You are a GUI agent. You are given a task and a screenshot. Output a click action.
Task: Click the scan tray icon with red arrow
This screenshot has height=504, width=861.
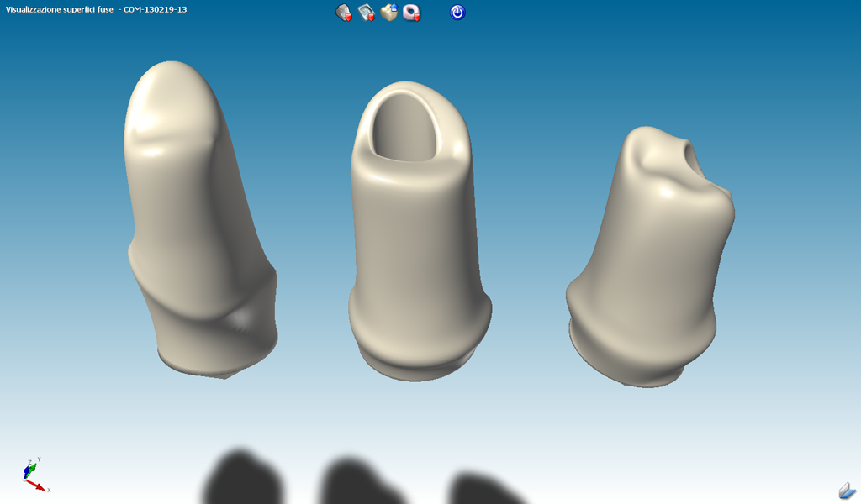pos(367,13)
